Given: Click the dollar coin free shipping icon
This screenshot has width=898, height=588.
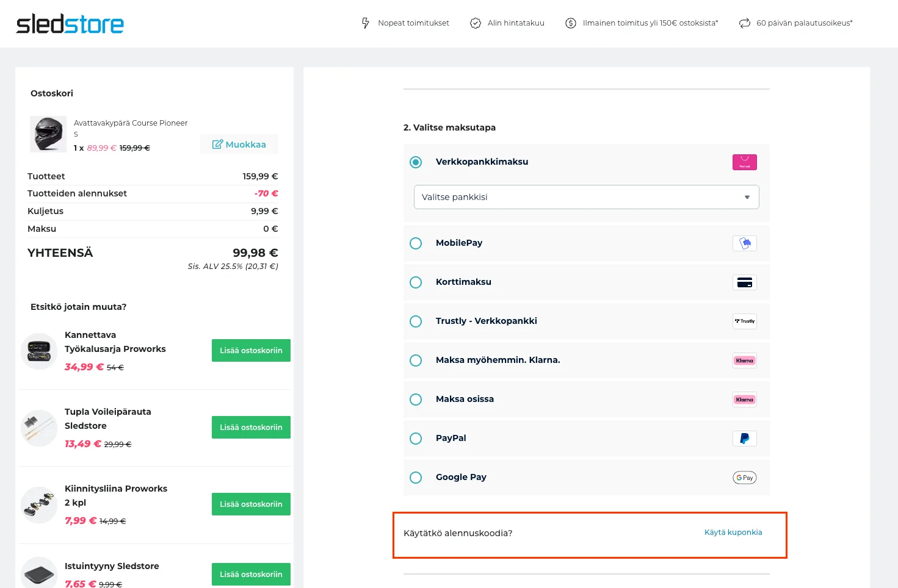Looking at the screenshot, I should click(571, 23).
